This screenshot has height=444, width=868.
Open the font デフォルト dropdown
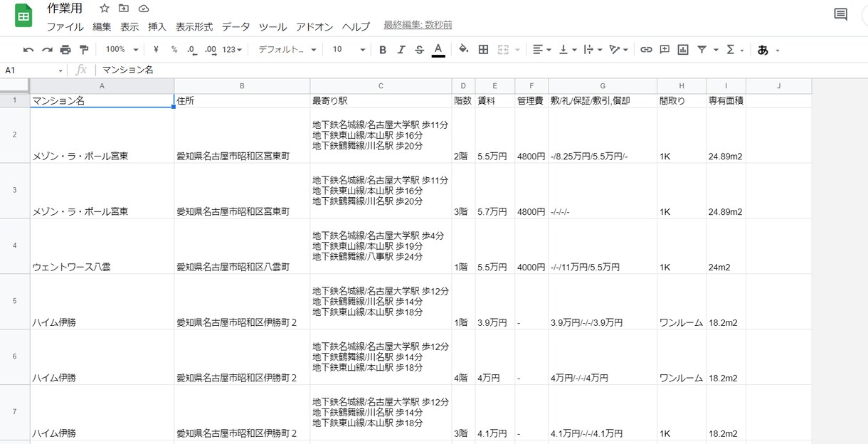289,50
